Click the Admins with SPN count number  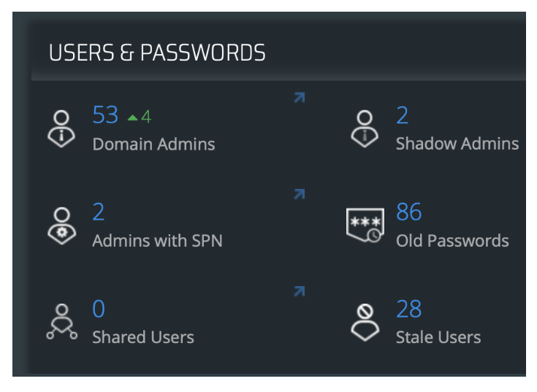point(99,212)
